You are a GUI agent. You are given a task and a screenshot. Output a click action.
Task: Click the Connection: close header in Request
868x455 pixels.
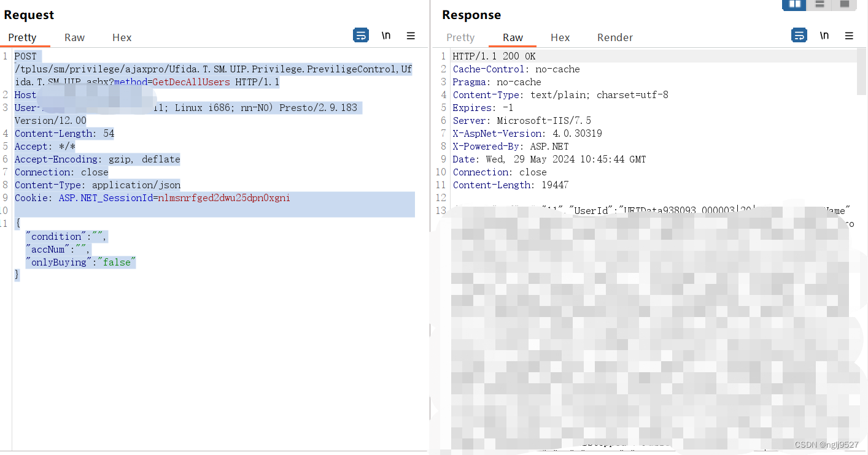pos(61,172)
